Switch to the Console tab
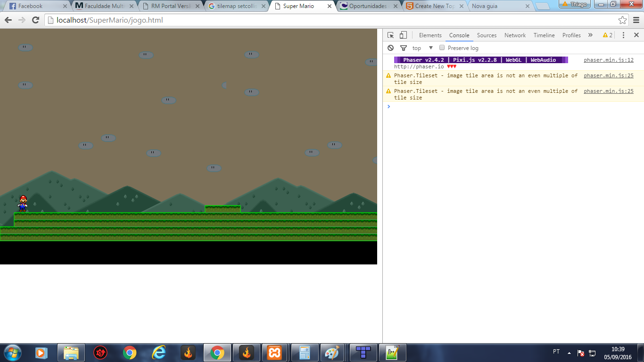 [459, 35]
